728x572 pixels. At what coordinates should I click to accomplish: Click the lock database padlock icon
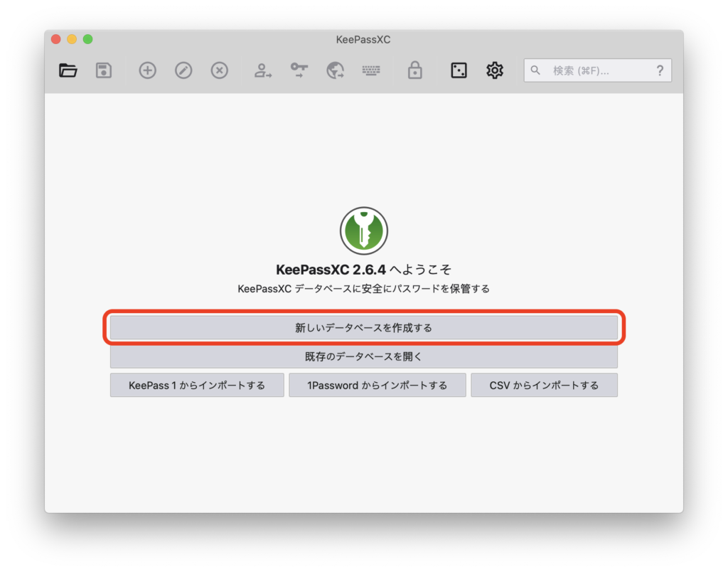coord(414,70)
